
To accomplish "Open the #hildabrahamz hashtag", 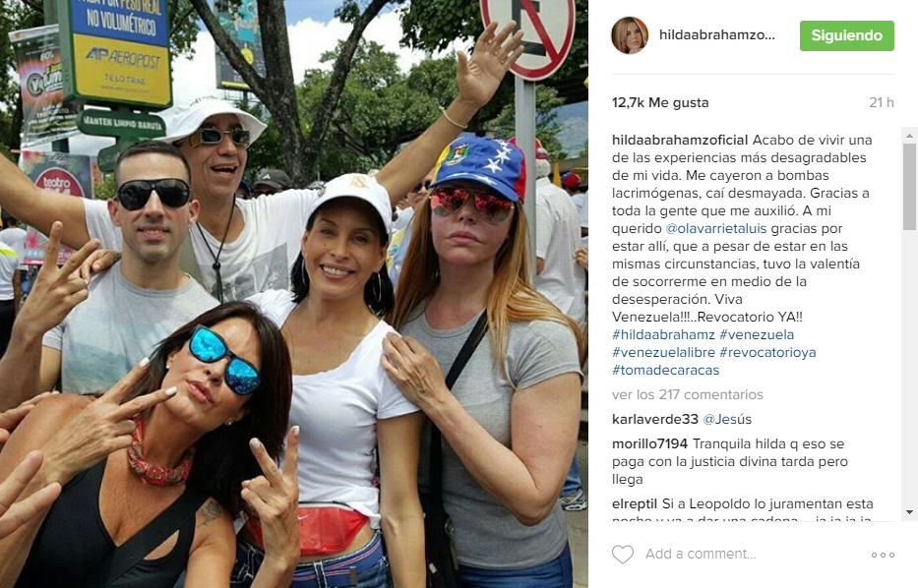I will [x=663, y=334].
